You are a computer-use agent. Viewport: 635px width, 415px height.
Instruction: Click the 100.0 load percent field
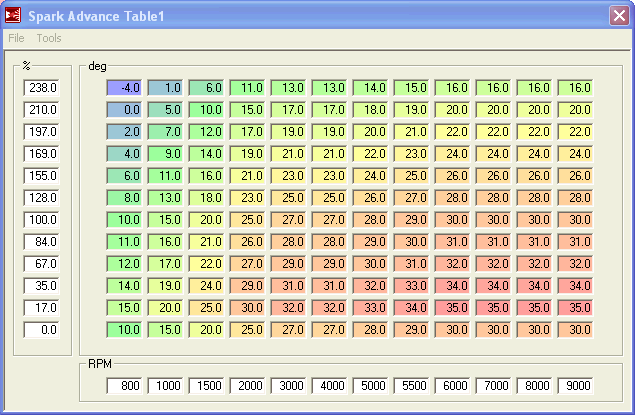[x=42, y=220]
